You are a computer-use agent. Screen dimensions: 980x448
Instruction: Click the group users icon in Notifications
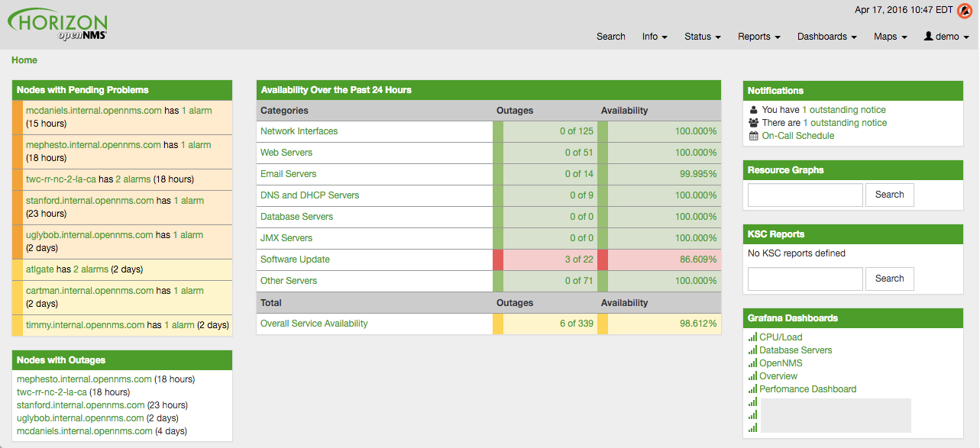pyautogui.click(x=754, y=123)
